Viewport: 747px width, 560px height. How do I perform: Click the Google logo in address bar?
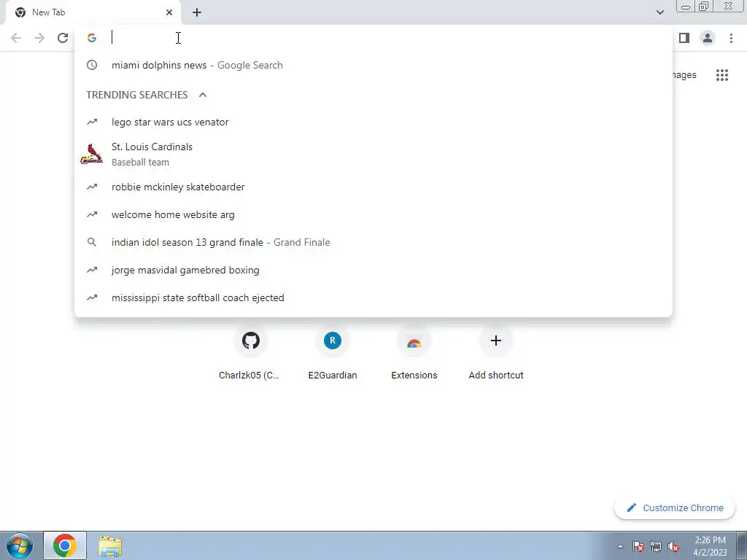(92, 38)
